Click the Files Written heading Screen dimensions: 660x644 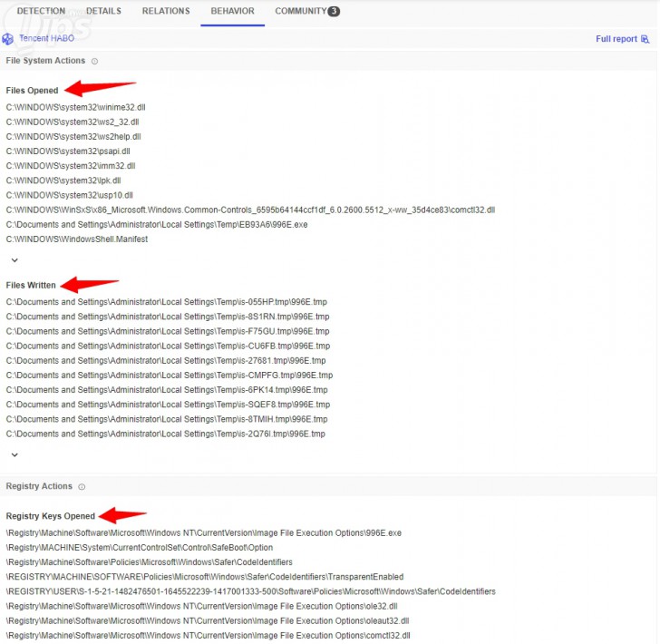click(31, 285)
